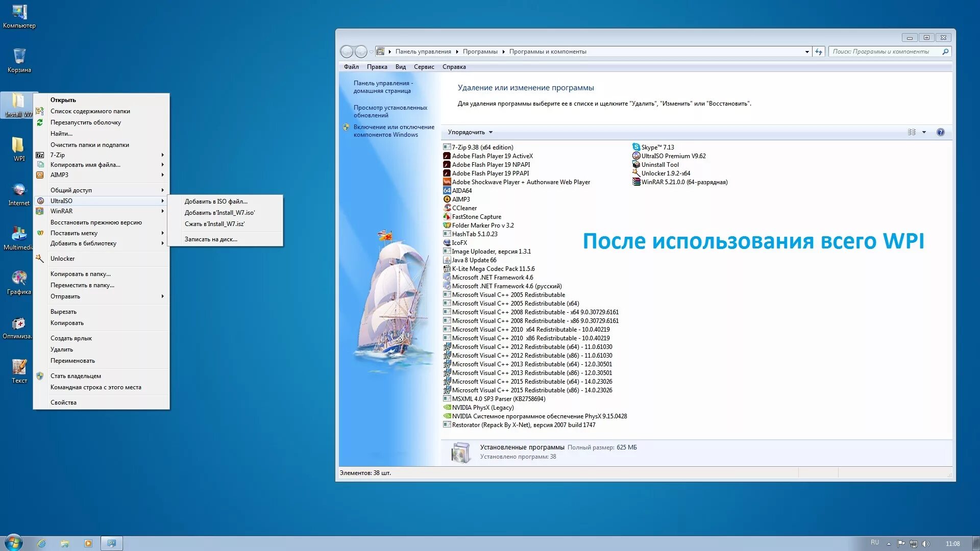
Task: Click the 7-Zip icon in context menu
Action: coord(40,155)
